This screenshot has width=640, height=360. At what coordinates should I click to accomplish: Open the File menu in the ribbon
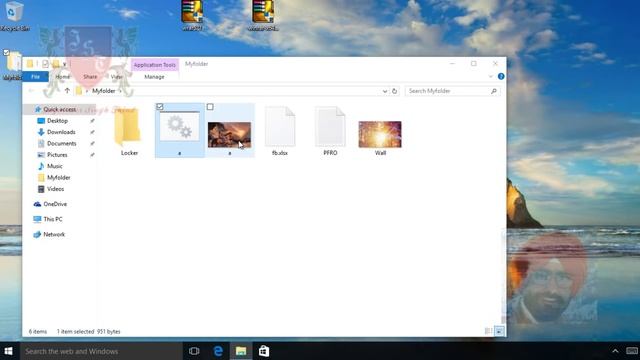click(x=36, y=77)
